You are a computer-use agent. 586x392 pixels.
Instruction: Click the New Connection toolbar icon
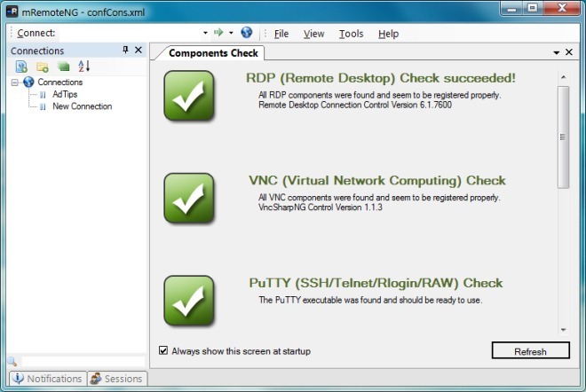(21, 67)
